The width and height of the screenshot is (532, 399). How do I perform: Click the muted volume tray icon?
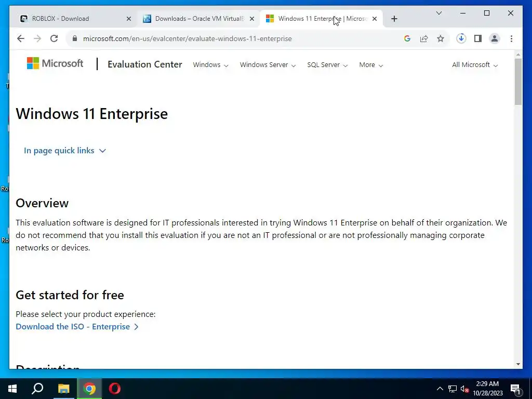pyautogui.click(x=464, y=389)
